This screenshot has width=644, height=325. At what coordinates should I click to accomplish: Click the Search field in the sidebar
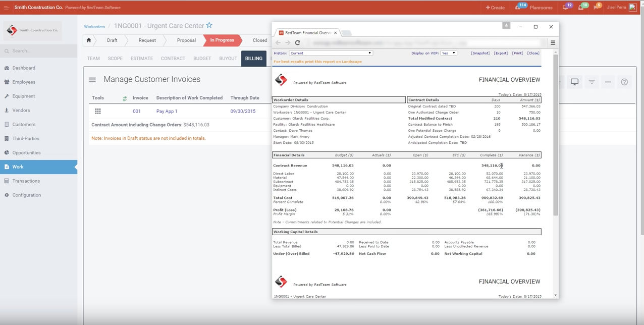click(x=40, y=51)
